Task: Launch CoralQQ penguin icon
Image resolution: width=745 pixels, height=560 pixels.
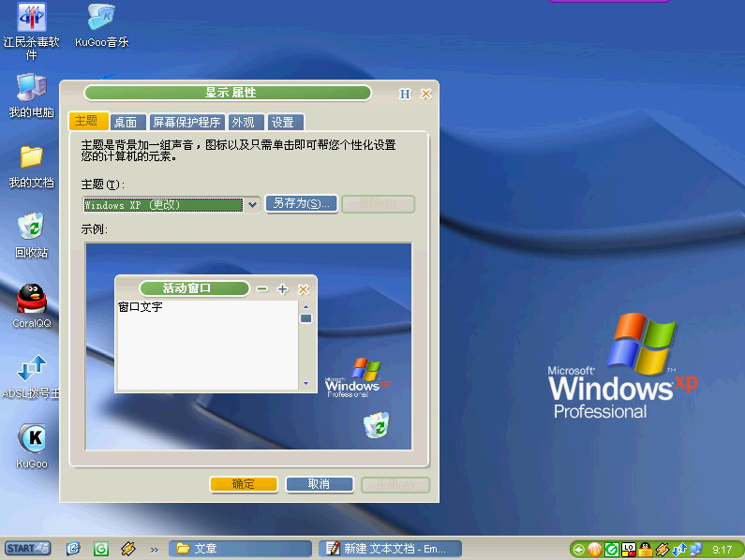Action: (31, 299)
